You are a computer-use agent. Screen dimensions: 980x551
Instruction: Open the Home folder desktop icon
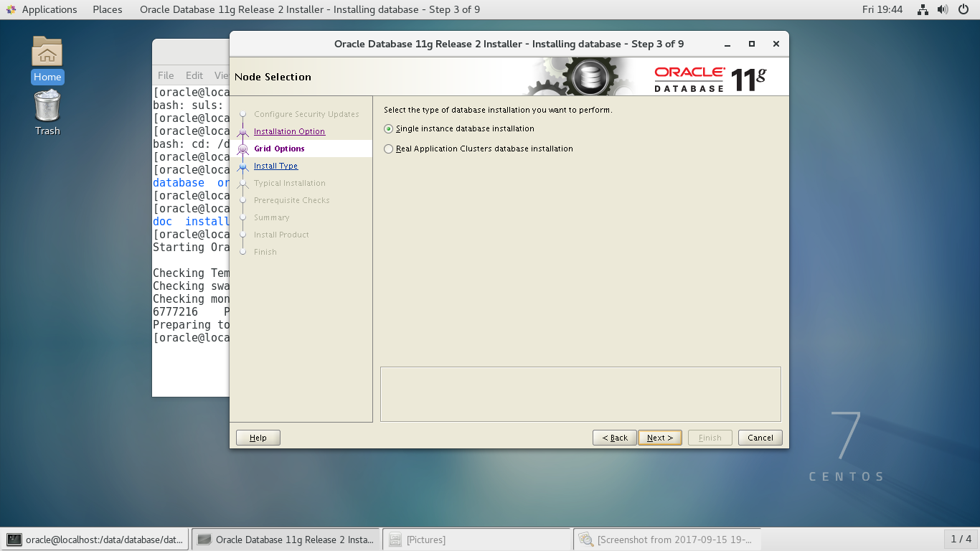pyautogui.click(x=47, y=60)
